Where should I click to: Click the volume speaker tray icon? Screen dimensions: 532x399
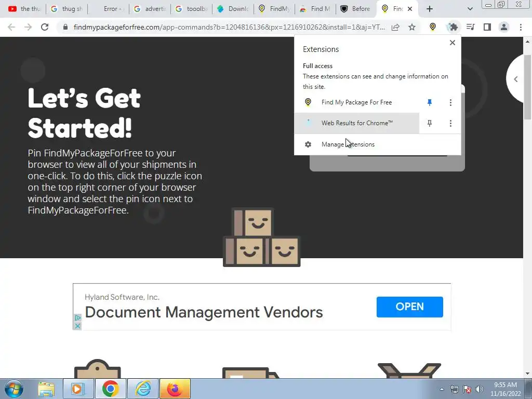click(480, 389)
